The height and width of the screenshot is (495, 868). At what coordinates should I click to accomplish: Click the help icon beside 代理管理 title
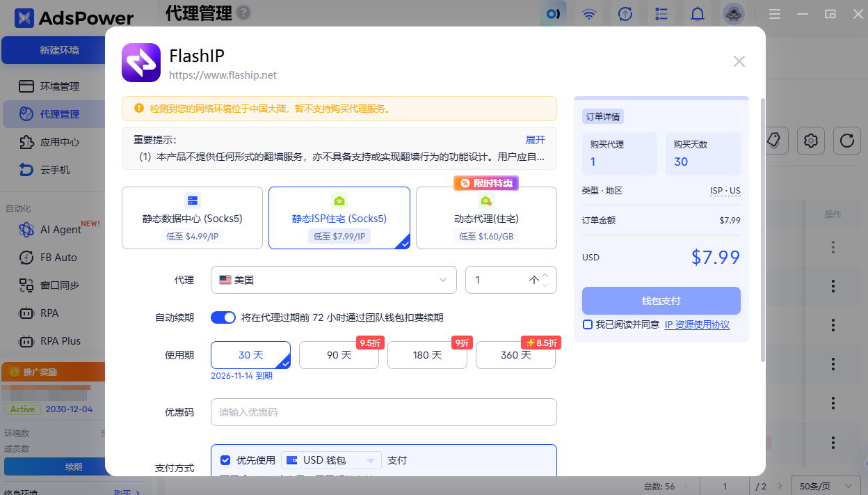point(243,13)
